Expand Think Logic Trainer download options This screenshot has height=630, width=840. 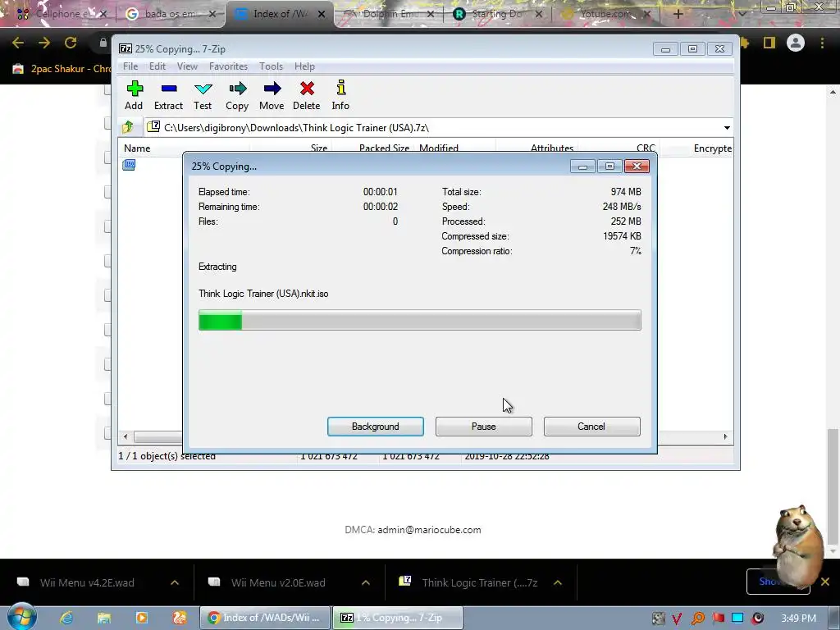558,582
